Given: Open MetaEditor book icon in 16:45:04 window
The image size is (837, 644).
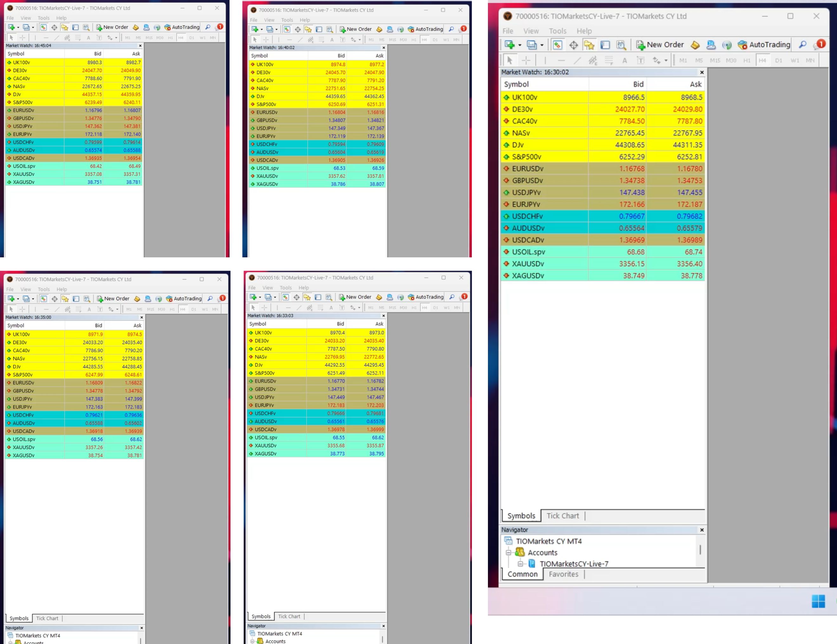Looking at the screenshot, I should 136,27.
